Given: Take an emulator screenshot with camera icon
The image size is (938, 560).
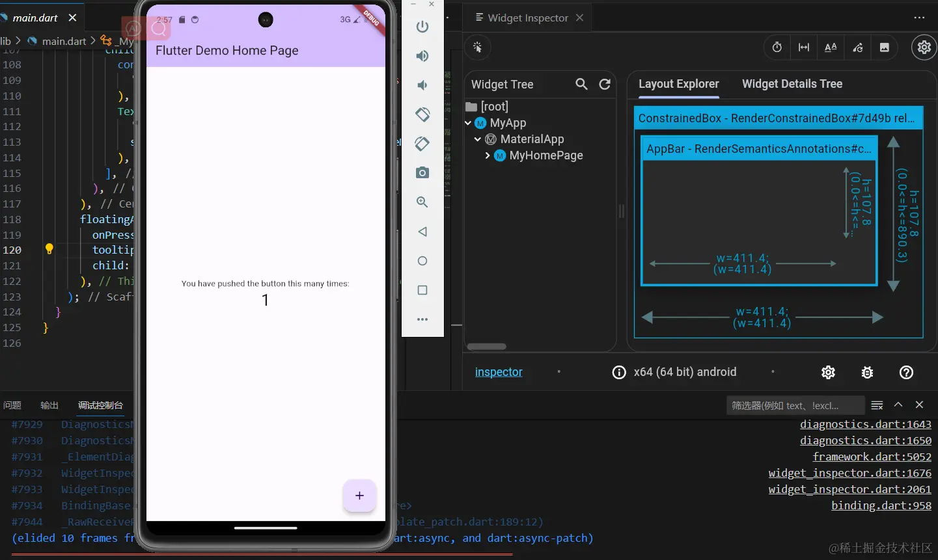Looking at the screenshot, I should coord(422,172).
